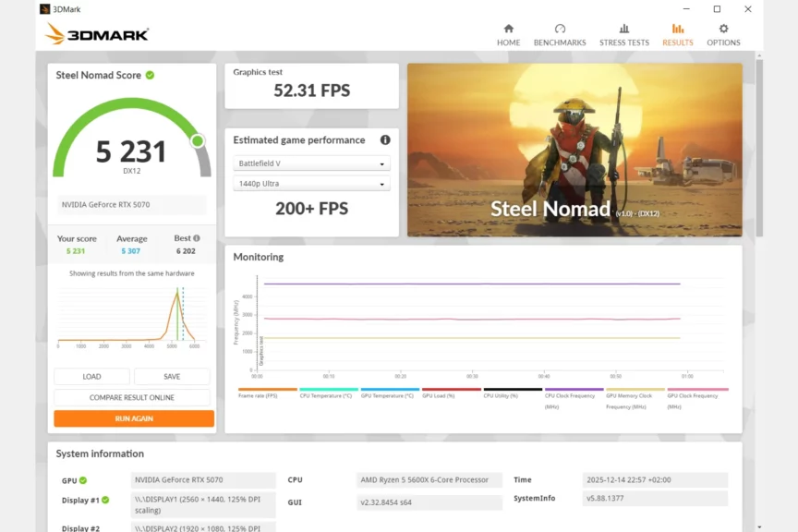Click the green score gauge knob
Screen dimensions: 798x532
click(x=197, y=141)
